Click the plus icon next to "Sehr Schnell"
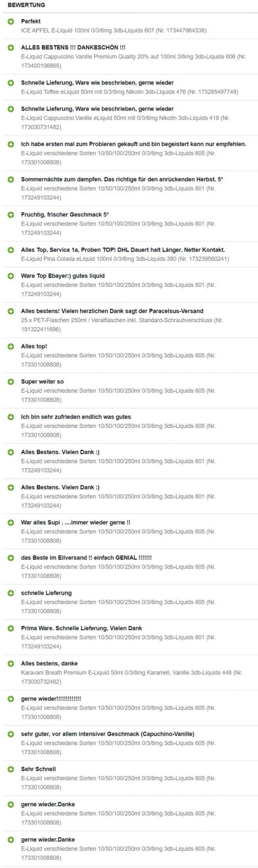The image size is (258, 868). coord(11,770)
